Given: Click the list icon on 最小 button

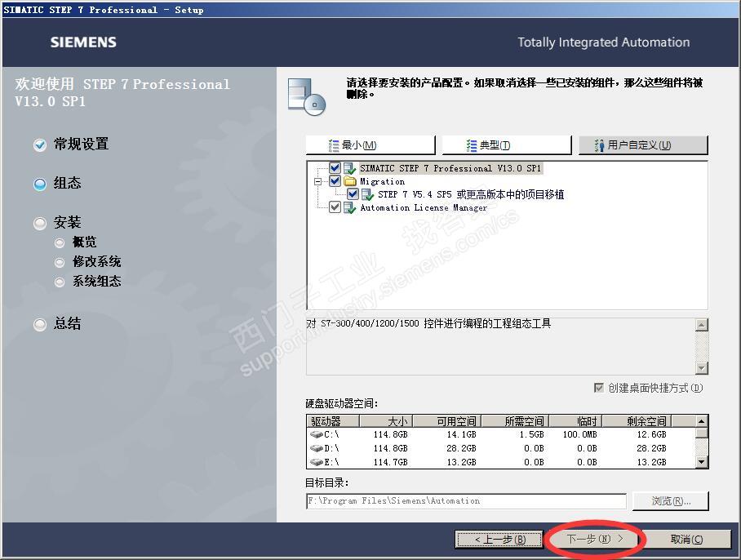Looking at the screenshot, I should click(x=334, y=145).
